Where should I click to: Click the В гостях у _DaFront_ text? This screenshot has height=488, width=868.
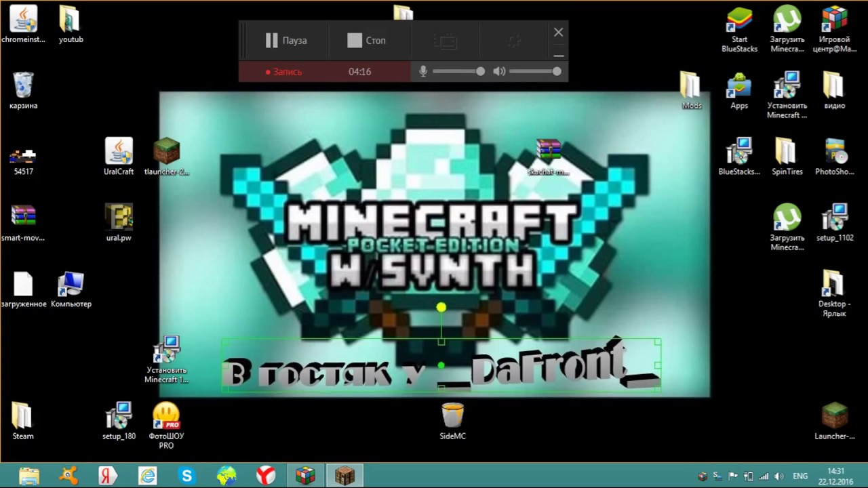(441, 366)
